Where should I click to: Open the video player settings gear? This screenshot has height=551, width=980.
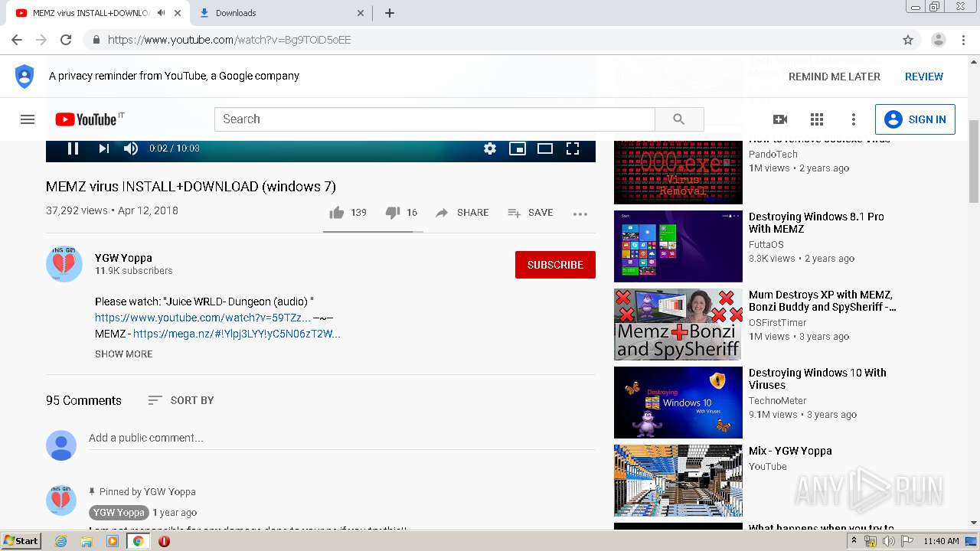point(490,148)
